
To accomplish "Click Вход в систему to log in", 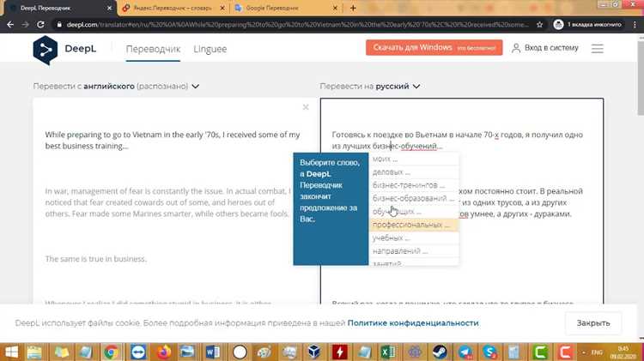I will click(x=551, y=48).
